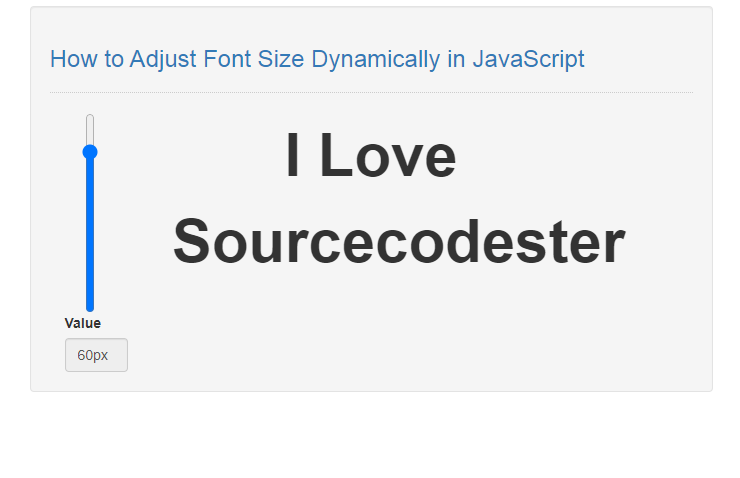Image resolution: width=740 pixels, height=478 pixels.
Task: Click the bold "Value" label
Action: 82,323
